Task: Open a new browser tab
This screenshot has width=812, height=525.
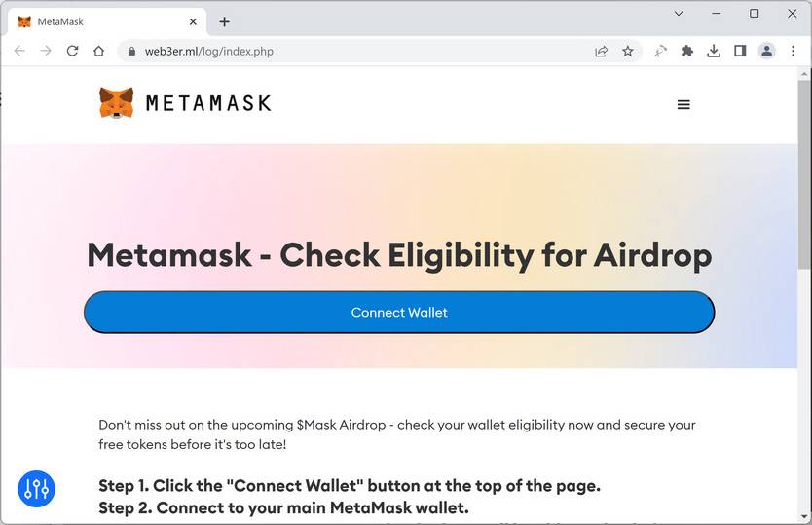Action: click(x=225, y=21)
